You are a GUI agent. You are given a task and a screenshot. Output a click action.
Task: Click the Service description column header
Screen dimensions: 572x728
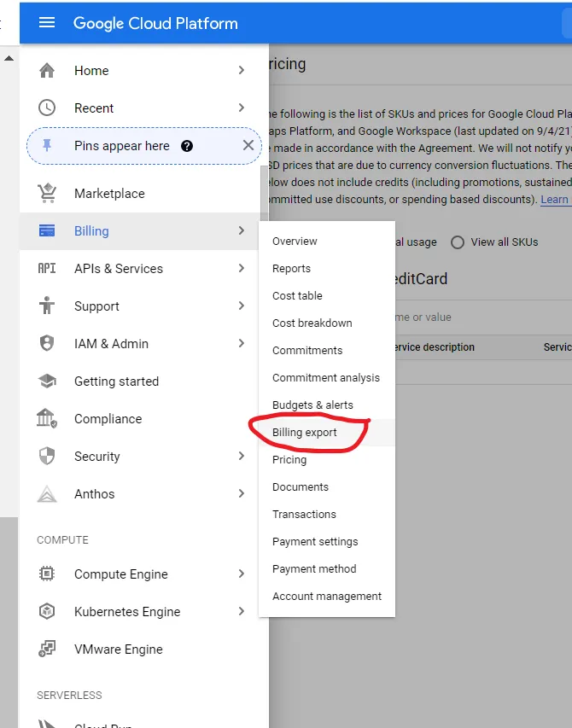pyautogui.click(x=435, y=347)
